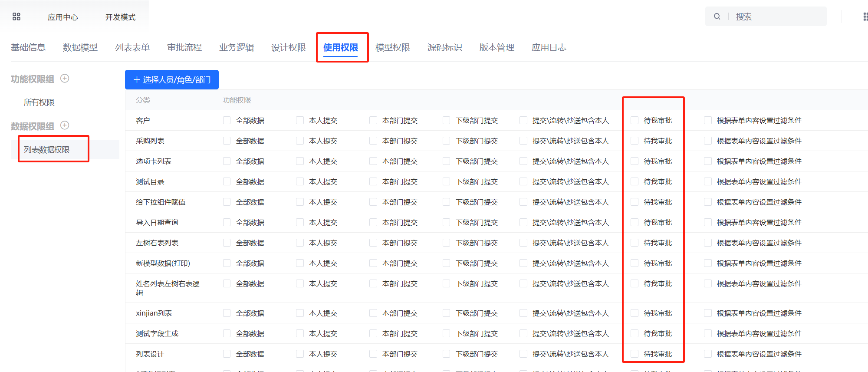Click 选择人员/角色/部门 button
The width and height of the screenshot is (868, 372).
(x=172, y=79)
